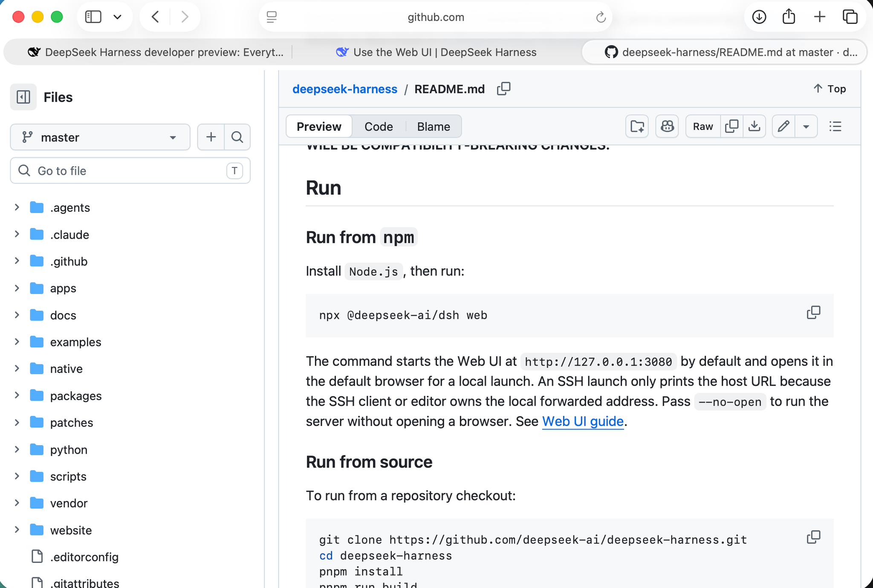Expand the .agents folder chevron
Image resolution: width=873 pixels, height=588 pixels.
click(x=17, y=208)
